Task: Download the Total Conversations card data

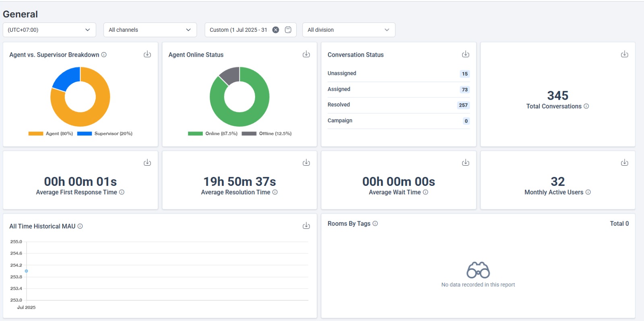Action: (x=624, y=54)
